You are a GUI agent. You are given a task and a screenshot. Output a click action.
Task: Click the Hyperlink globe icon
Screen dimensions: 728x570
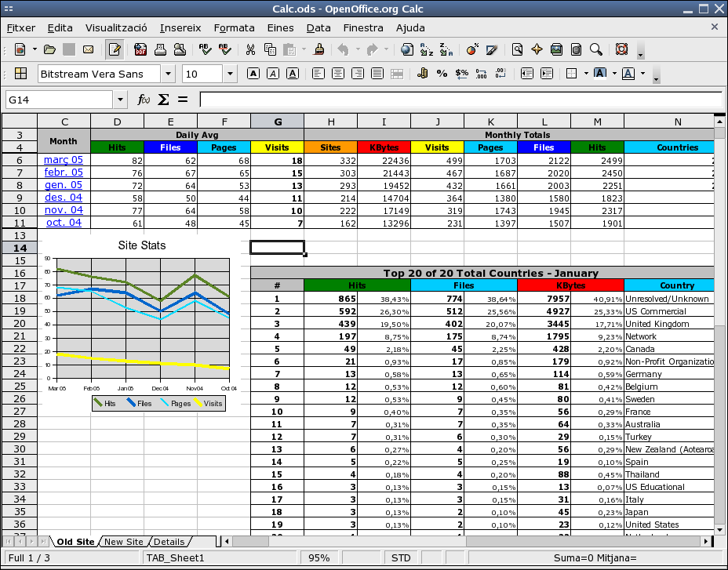[406, 49]
